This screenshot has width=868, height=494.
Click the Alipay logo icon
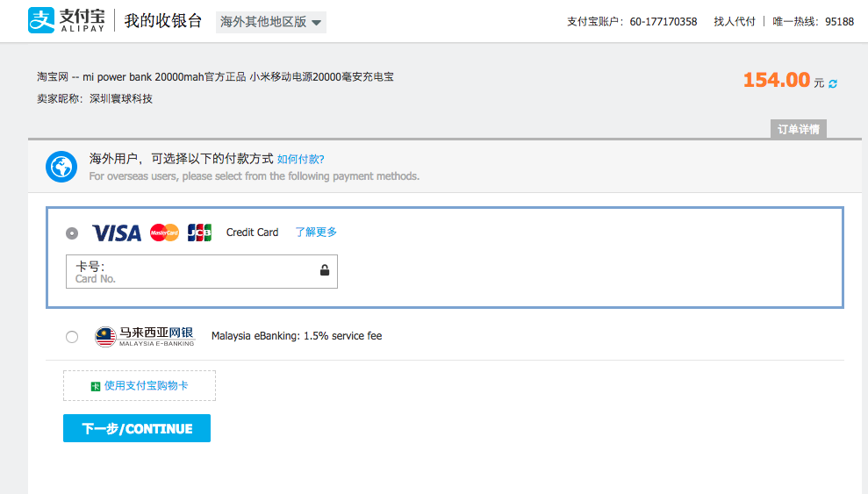pyautogui.click(x=41, y=21)
